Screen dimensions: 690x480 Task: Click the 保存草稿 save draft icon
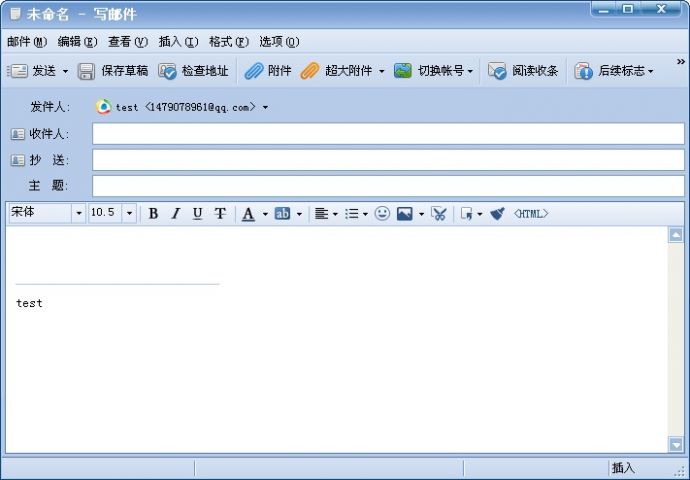[x=112, y=71]
